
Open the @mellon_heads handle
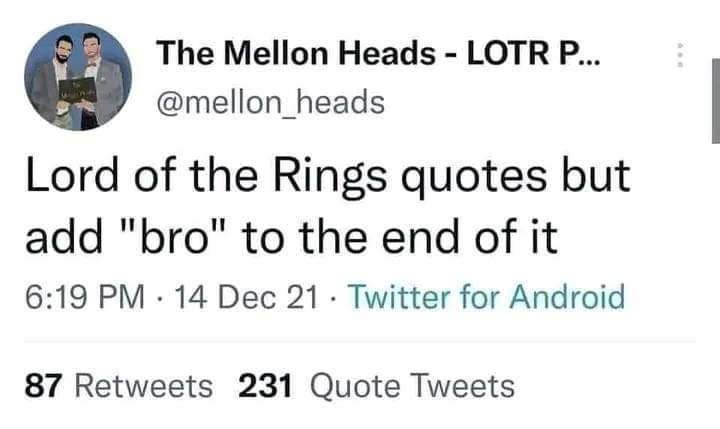tap(270, 102)
